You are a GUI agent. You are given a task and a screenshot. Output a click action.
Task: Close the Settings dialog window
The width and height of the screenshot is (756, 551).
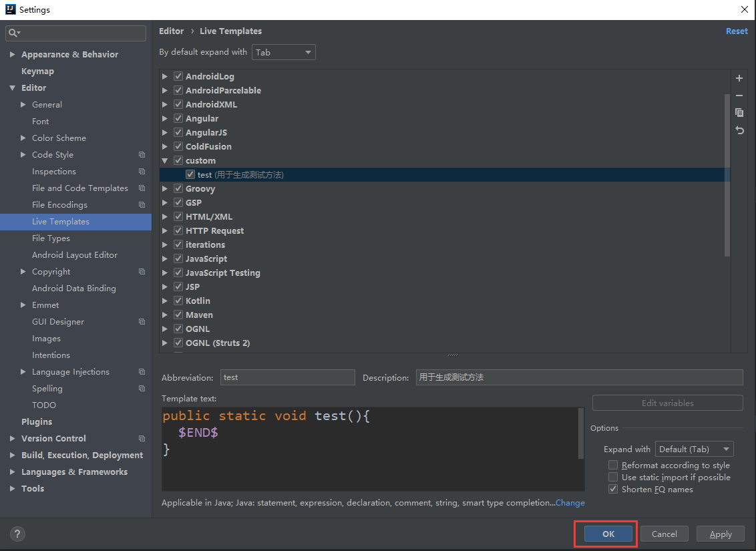pyautogui.click(x=745, y=9)
